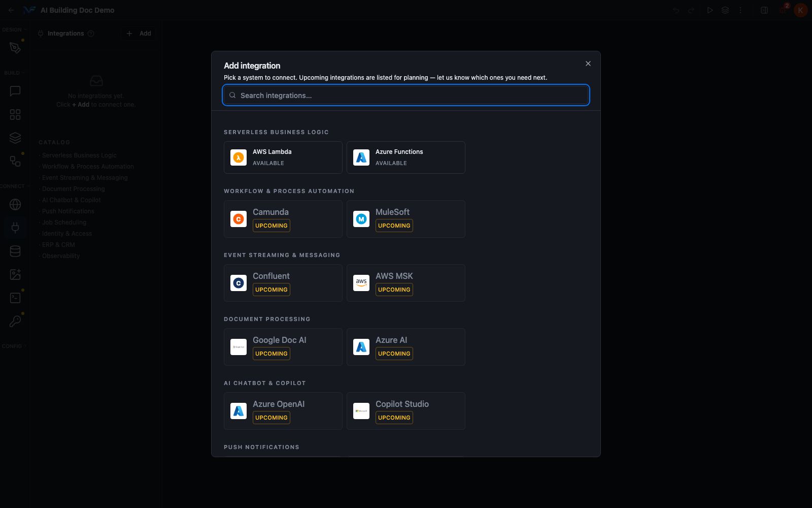The width and height of the screenshot is (812, 508).
Task: Open the plug integrations icon in sidebar
Action: click(x=15, y=228)
